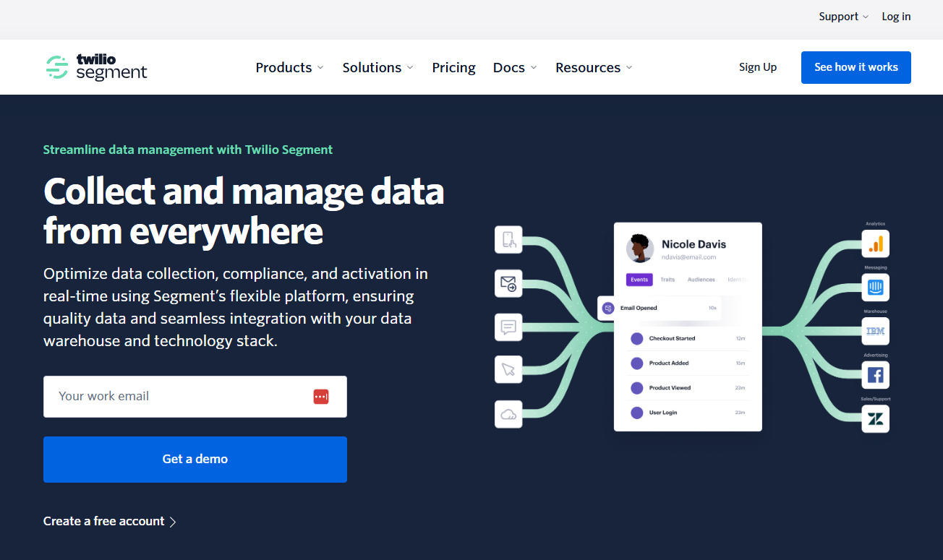Click the mobile phone tap source icon
The image size is (943, 560).
click(x=508, y=240)
